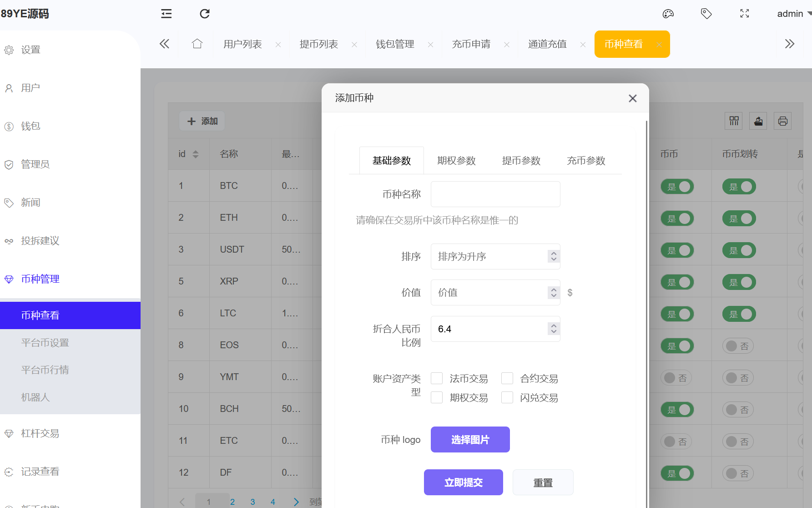Tick the 闪兑交易 checkbox

point(507,397)
